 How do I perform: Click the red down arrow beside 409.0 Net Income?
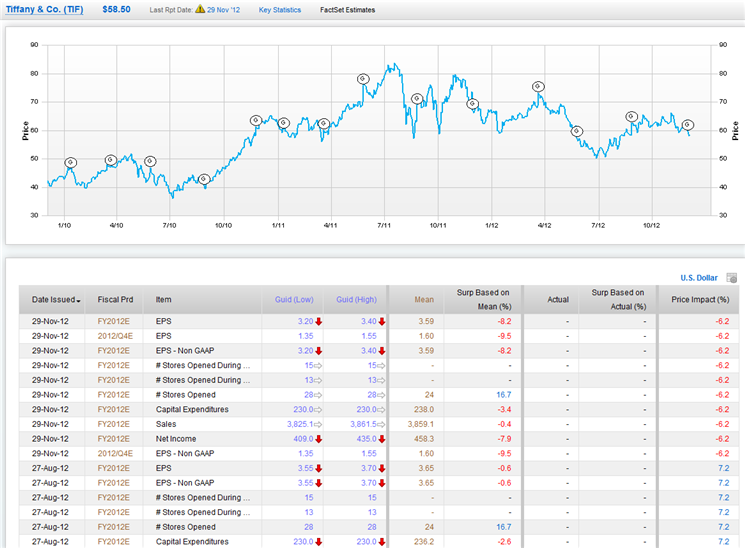pos(318,439)
